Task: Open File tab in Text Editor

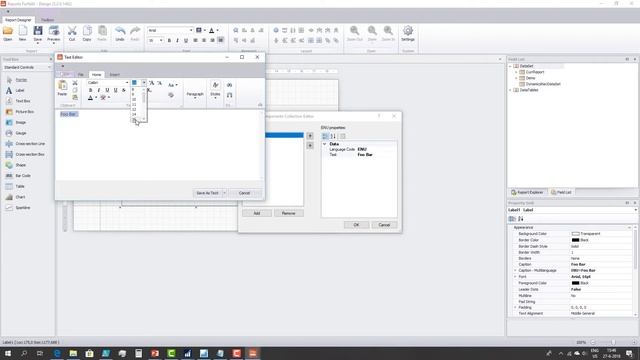Action: tap(81, 75)
